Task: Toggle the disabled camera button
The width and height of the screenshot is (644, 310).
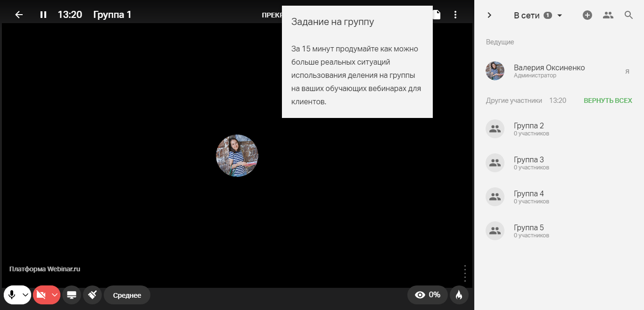Action: 41,295
